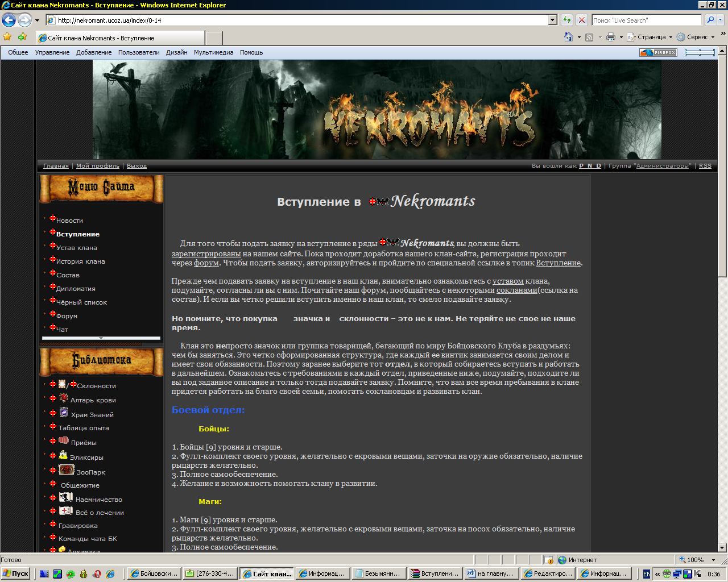The width and height of the screenshot is (728, 582).
Task: Open Устав клана in site menu
Action: point(76,248)
